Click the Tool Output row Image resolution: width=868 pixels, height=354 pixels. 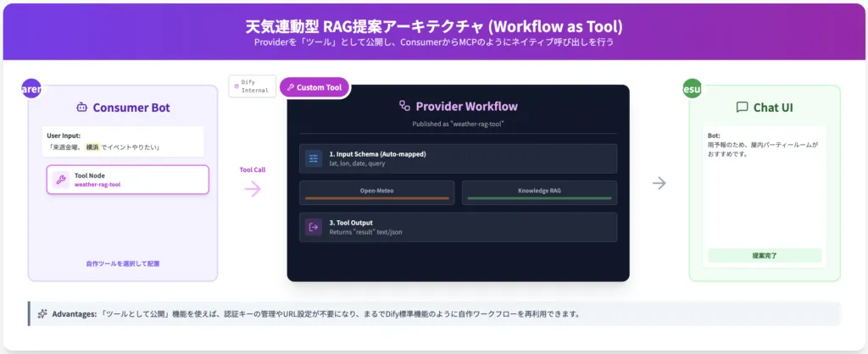click(459, 227)
